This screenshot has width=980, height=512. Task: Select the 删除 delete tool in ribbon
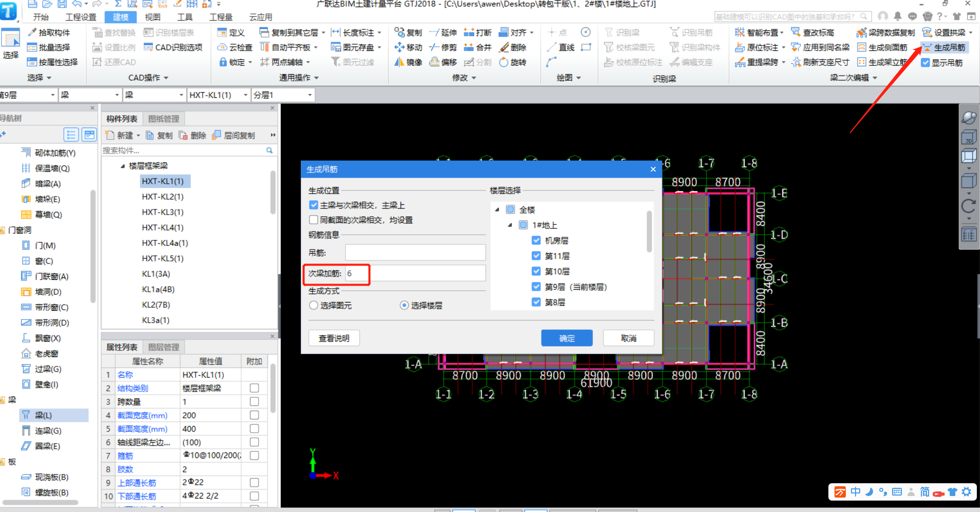point(513,47)
